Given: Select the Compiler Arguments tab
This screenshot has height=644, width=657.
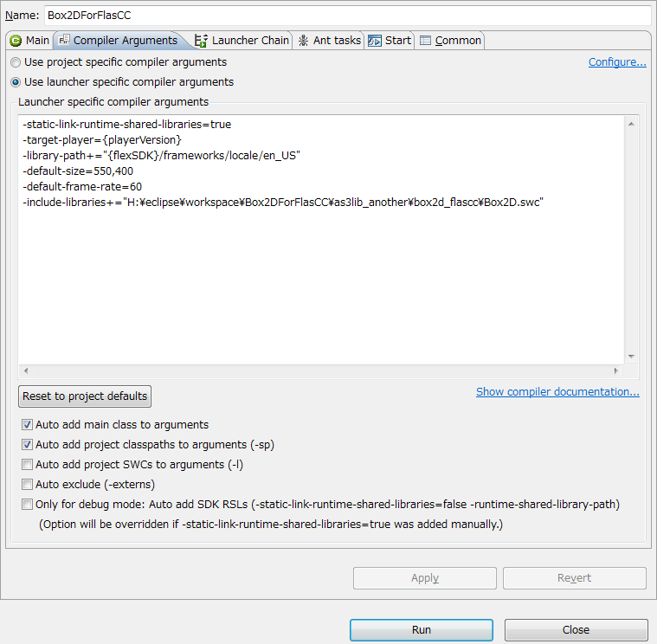Looking at the screenshot, I should coord(119,40).
